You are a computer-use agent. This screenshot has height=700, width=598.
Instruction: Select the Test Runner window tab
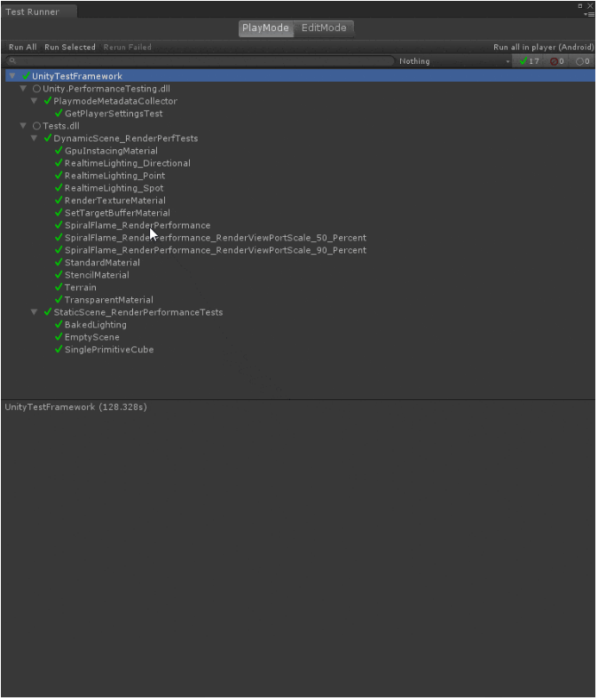(x=38, y=12)
